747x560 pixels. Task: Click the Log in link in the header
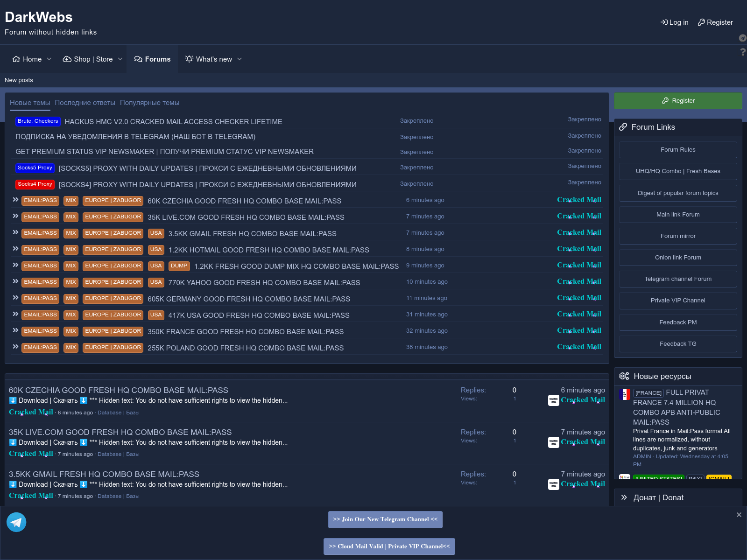pyautogui.click(x=674, y=22)
